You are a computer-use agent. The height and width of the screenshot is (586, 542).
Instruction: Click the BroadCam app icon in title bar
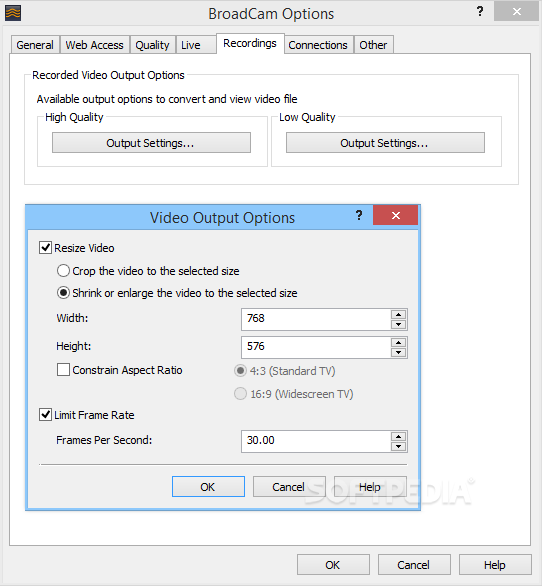[13, 13]
